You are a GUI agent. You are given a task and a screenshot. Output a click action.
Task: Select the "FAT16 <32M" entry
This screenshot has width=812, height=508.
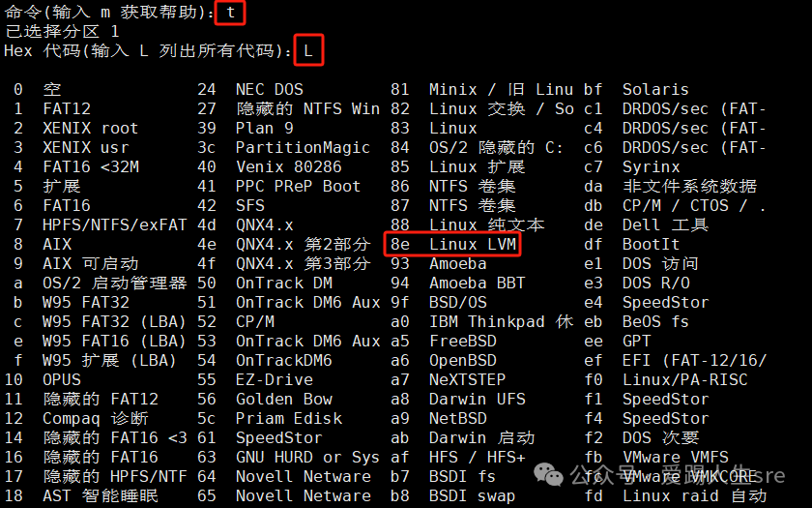(x=91, y=166)
